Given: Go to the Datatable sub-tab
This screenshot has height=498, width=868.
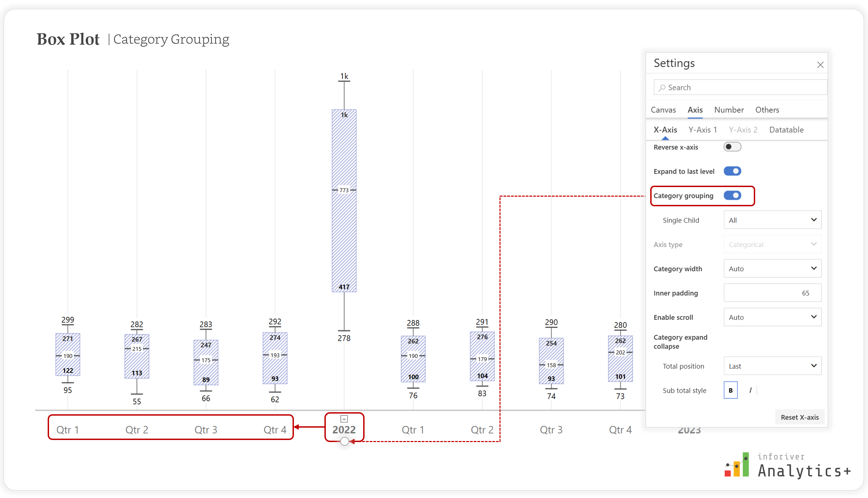Looking at the screenshot, I should click(x=786, y=130).
